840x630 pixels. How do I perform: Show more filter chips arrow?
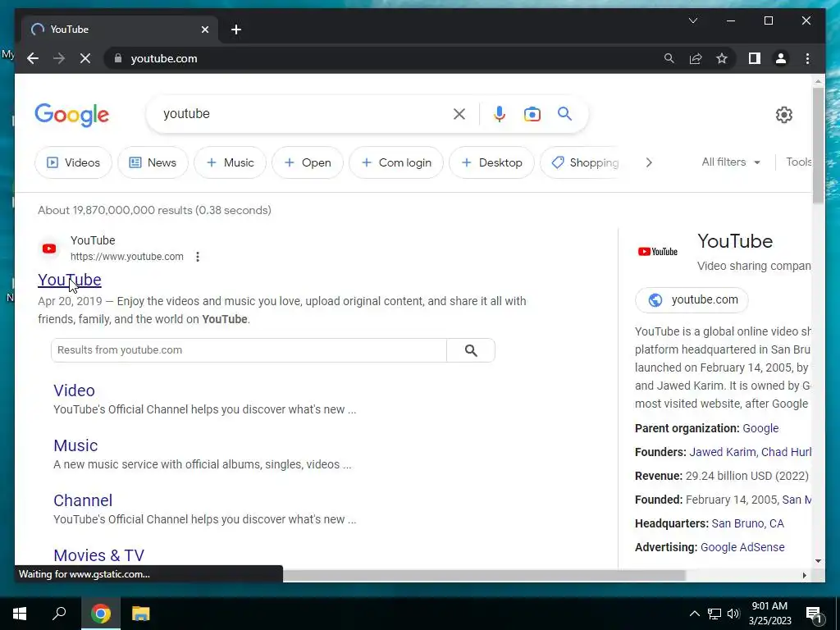649,162
